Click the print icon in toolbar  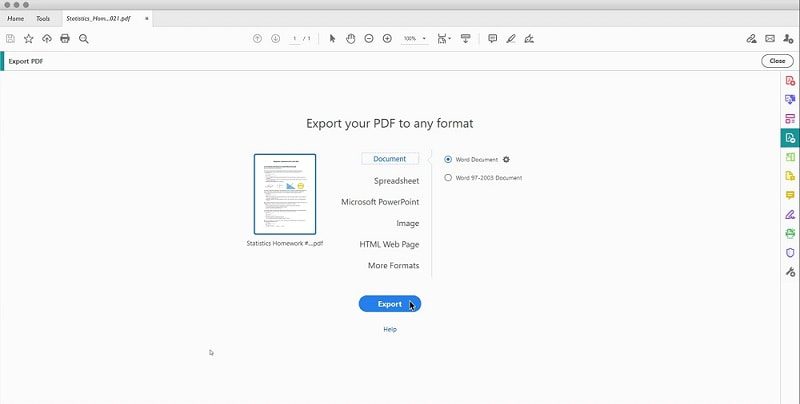pyautogui.click(x=65, y=39)
